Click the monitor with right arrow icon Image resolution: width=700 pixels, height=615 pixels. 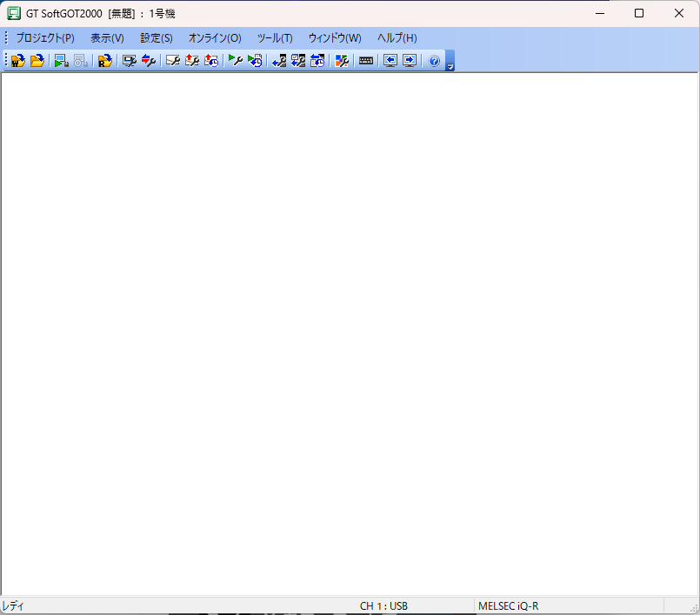point(410,61)
